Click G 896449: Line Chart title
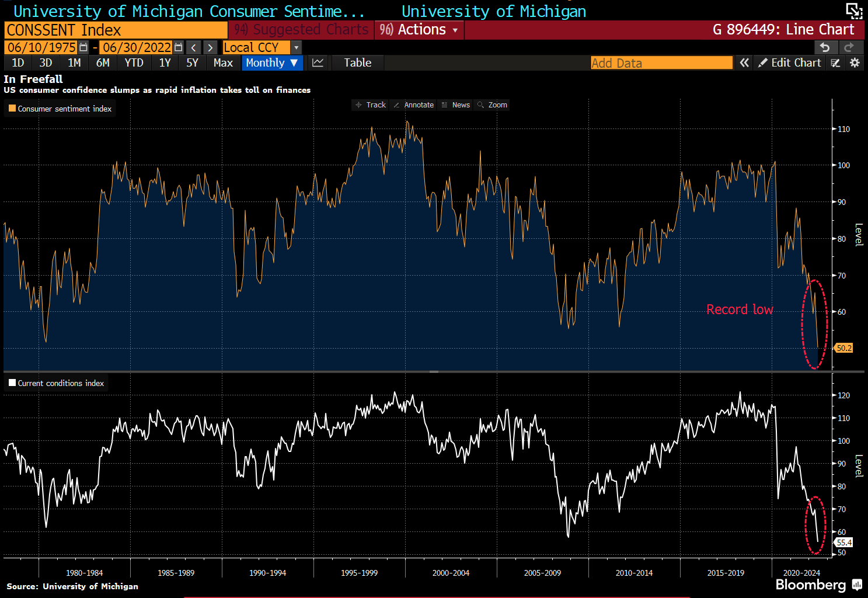The width and height of the screenshot is (868, 598). tap(783, 30)
